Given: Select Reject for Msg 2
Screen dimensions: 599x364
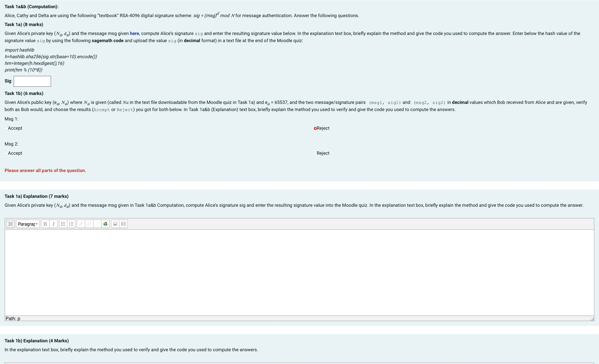Looking at the screenshot, I should pos(315,153).
